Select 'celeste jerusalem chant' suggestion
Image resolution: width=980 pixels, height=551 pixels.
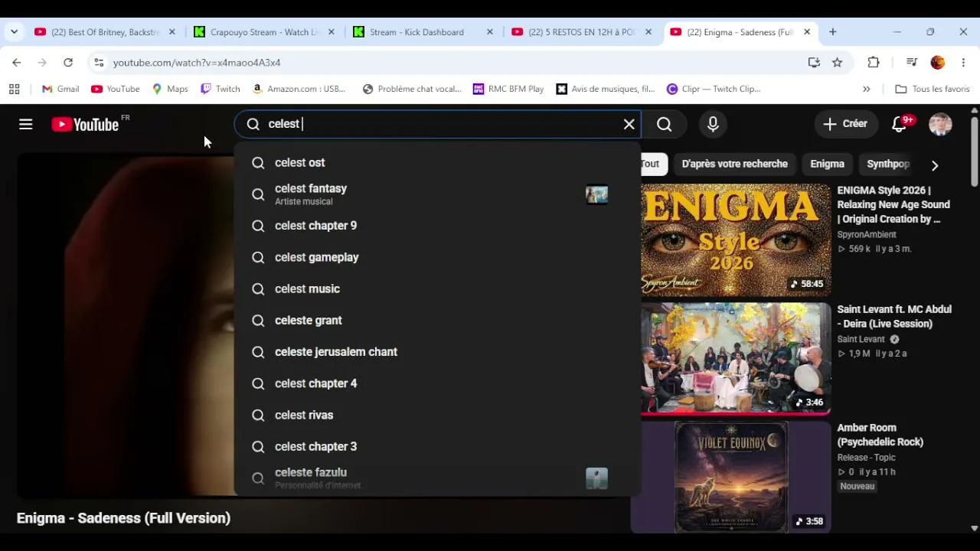click(x=437, y=352)
